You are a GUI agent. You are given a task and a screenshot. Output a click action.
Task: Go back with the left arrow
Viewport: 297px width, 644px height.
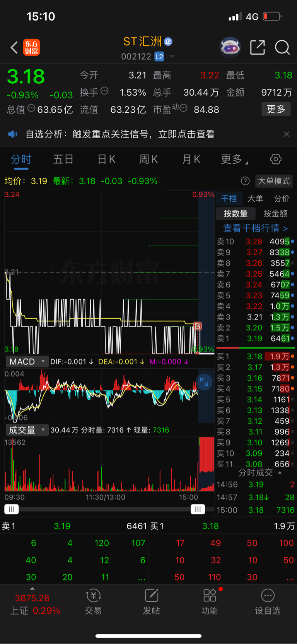click(x=14, y=48)
